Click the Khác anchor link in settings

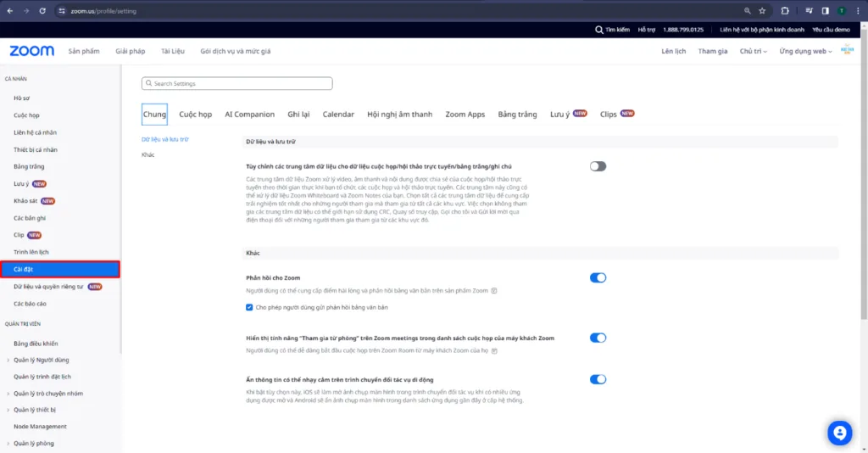click(147, 154)
